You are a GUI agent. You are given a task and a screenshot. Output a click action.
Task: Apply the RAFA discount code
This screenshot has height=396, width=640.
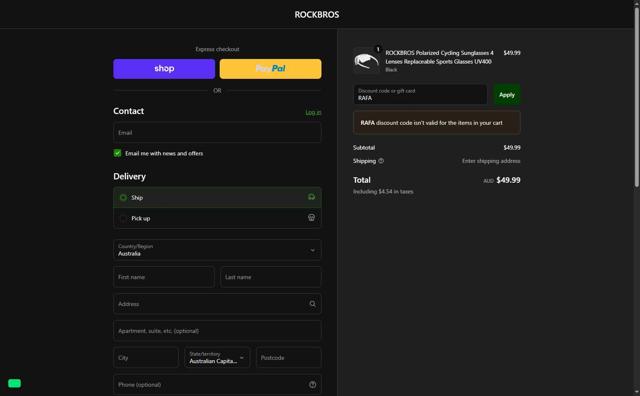[507, 95]
